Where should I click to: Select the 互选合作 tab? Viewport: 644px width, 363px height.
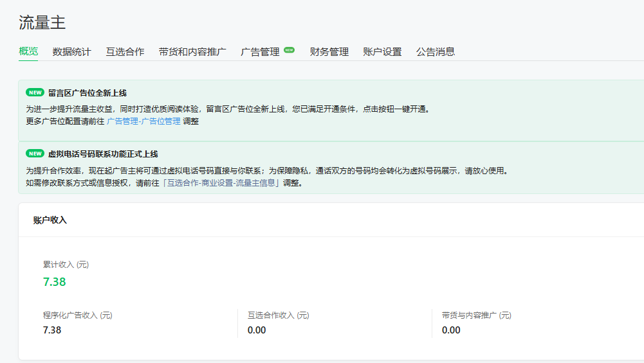(125, 52)
